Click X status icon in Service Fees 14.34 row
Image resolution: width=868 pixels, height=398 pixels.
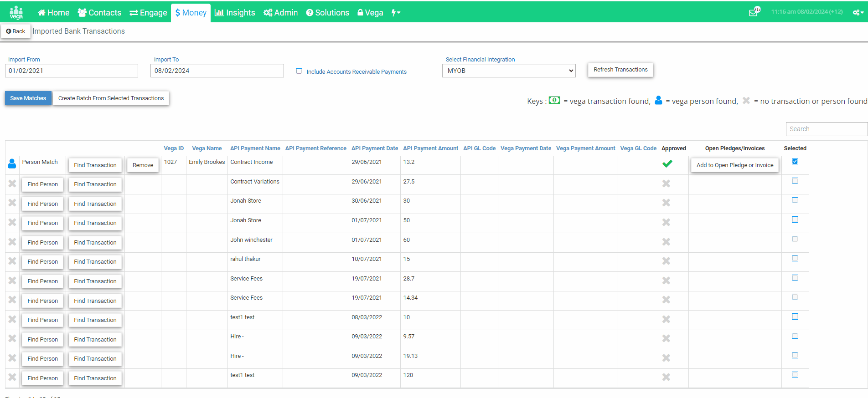(x=12, y=300)
